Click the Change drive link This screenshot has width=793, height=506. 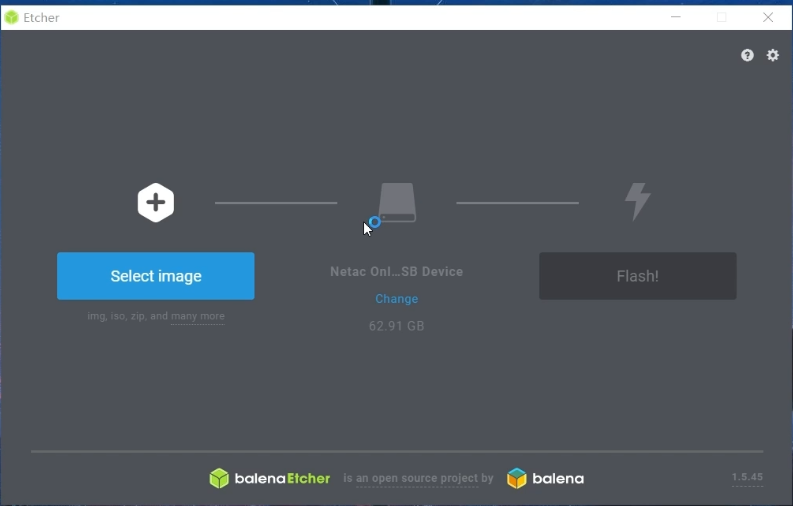pos(397,299)
